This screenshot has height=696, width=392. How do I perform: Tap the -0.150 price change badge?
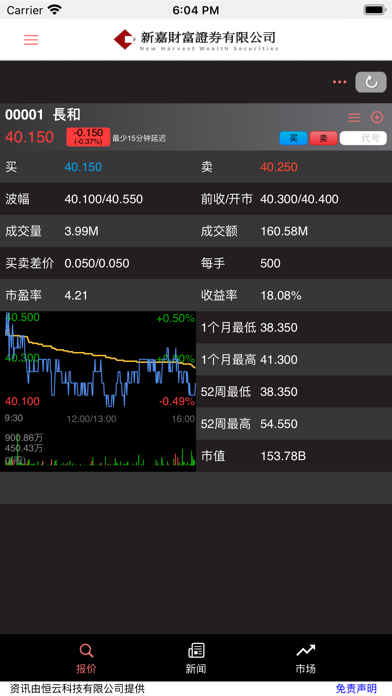point(88,137)
